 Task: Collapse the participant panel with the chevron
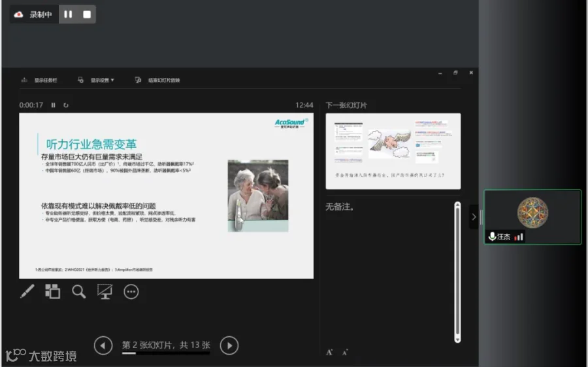tap(474, 217)
